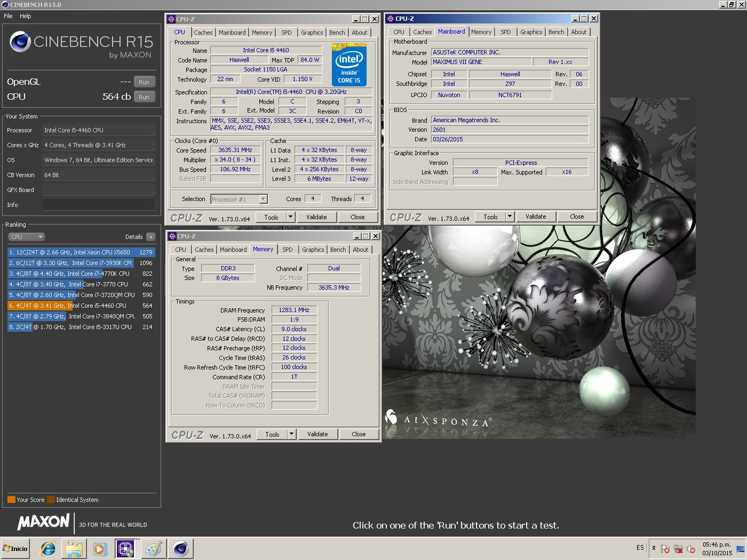
Task: Run the CPU benchmark
Action: point(144,97)
